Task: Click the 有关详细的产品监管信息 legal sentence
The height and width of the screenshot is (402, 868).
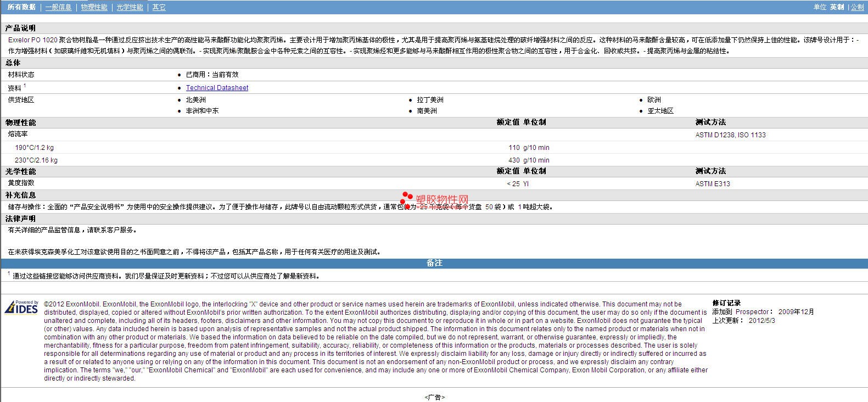Action: [x=72, y=230]
